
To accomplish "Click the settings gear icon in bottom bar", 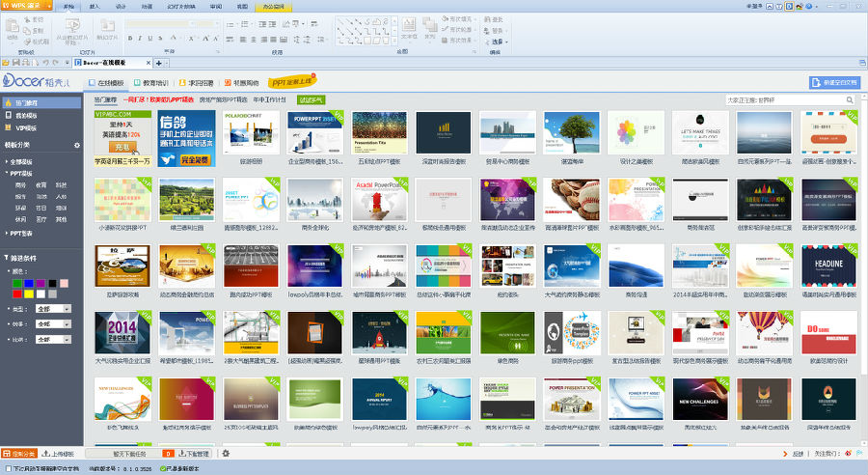I will point(226,454).
